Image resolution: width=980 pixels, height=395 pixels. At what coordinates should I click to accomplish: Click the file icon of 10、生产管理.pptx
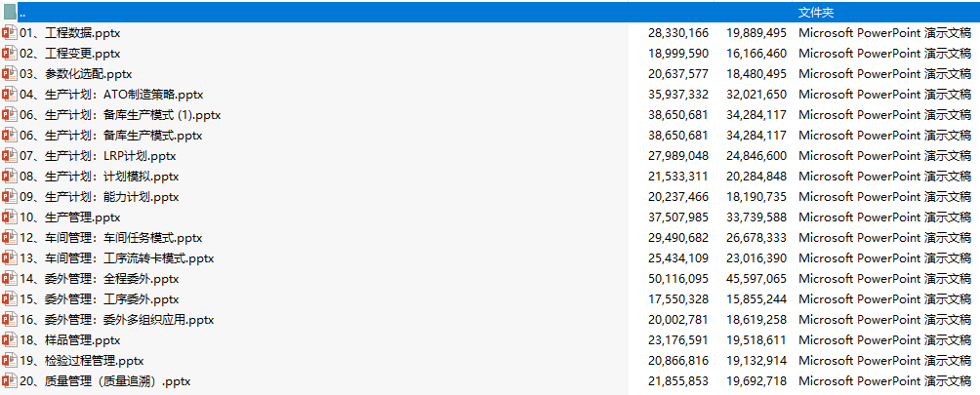[x=10, y=217]
